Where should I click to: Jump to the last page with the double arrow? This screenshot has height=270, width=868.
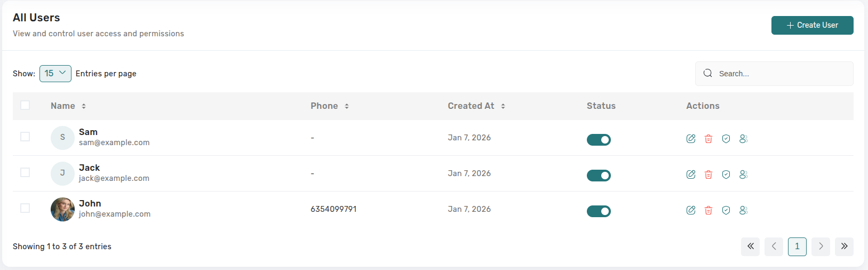click(x=844, y=247)
